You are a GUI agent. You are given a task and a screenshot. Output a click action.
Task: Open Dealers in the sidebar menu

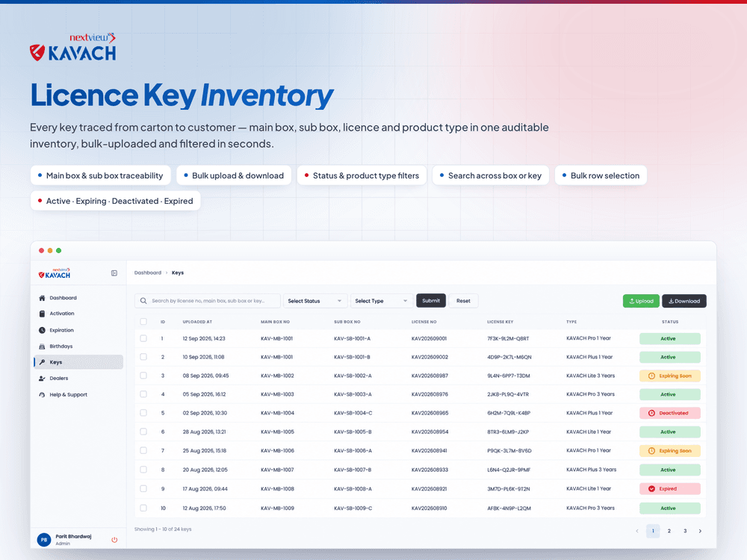tap(78, 379)
